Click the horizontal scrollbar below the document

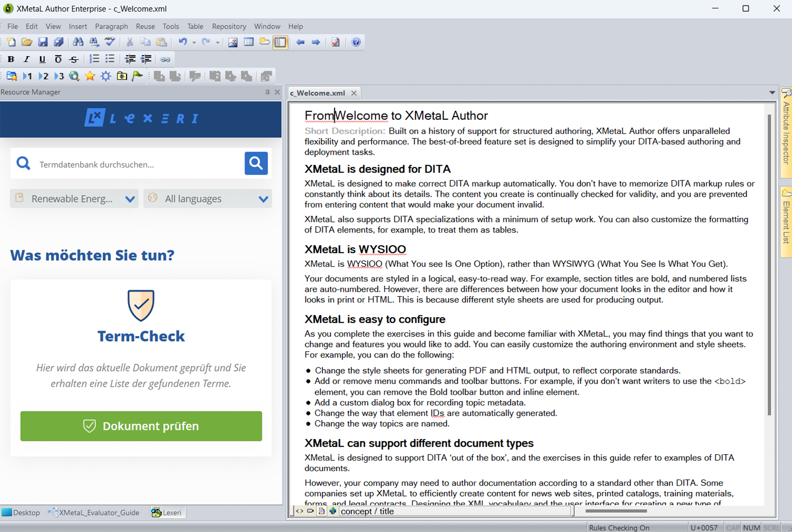(x=616, y=511)
